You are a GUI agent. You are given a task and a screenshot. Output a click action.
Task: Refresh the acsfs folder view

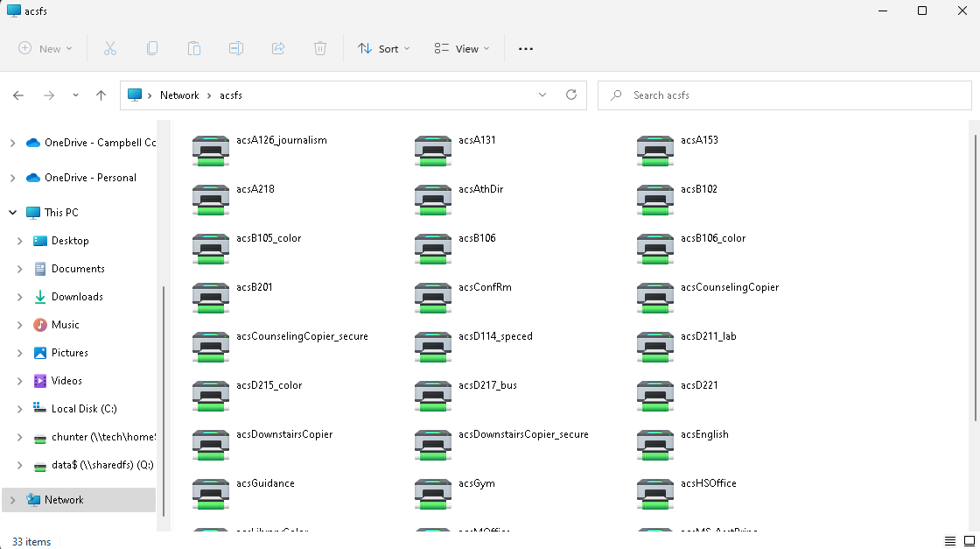pyautogui.click(x=571, y=95)
